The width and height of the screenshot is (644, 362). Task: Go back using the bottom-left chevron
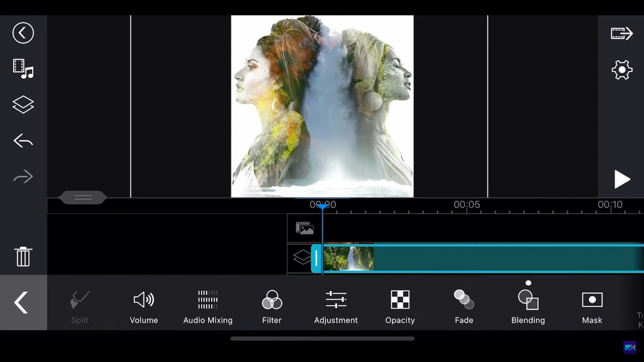(x=21, y=302)
